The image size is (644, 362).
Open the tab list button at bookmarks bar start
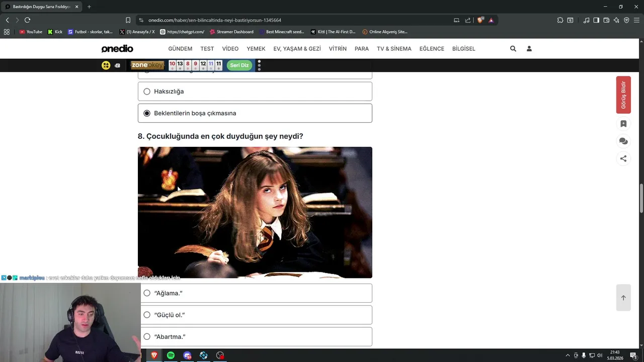(7, 32)
